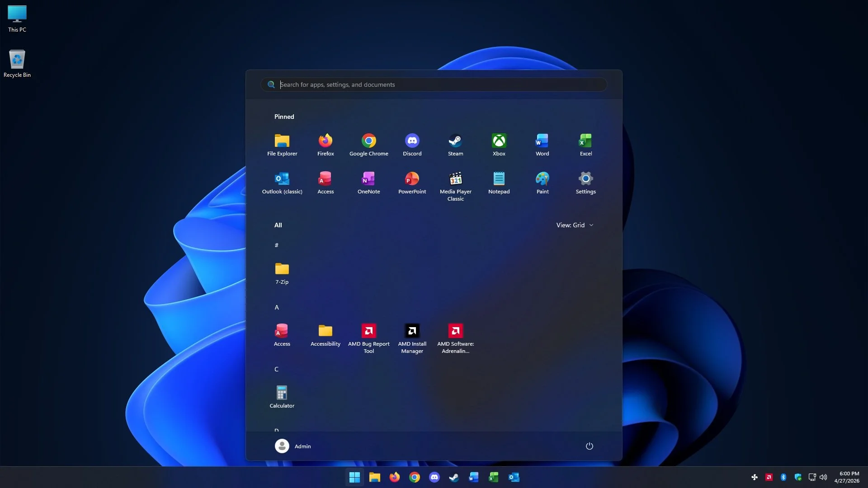
Task: Open Settings from the Pinned apps
Action: pos(586,183)
